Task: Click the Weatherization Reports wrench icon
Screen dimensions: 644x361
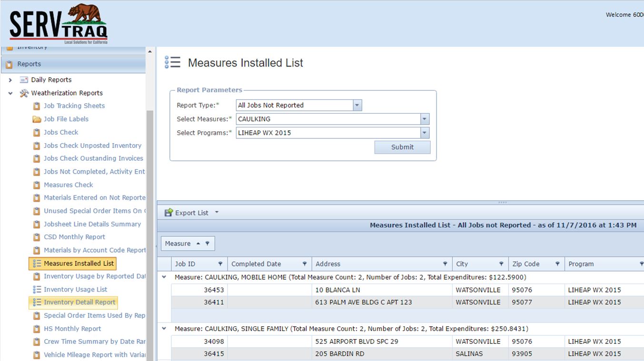Action: point(24,93)
